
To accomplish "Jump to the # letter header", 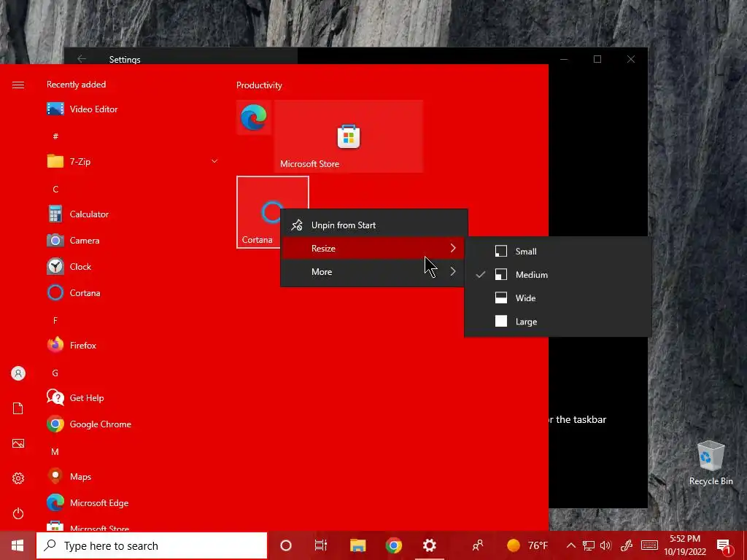I will (55, 136).
